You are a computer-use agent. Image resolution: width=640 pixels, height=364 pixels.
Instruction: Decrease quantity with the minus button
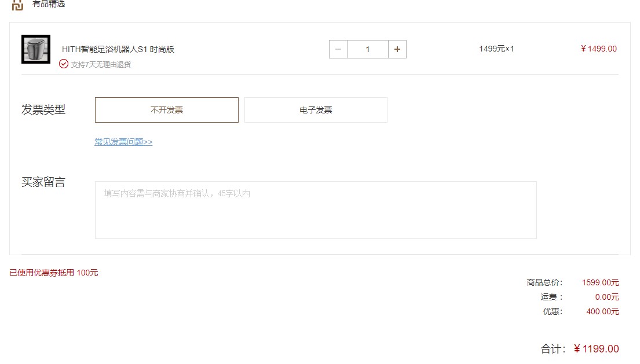point(338,49)
